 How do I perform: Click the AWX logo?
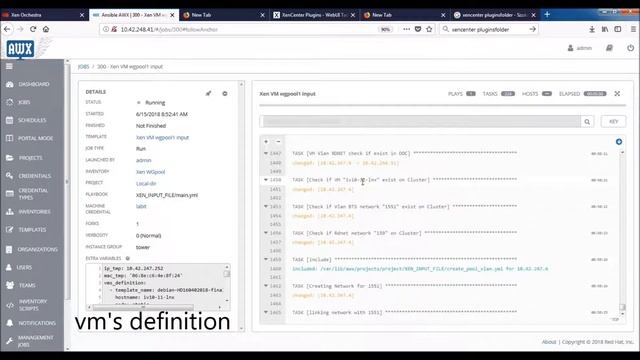click(x=20, y=49)
